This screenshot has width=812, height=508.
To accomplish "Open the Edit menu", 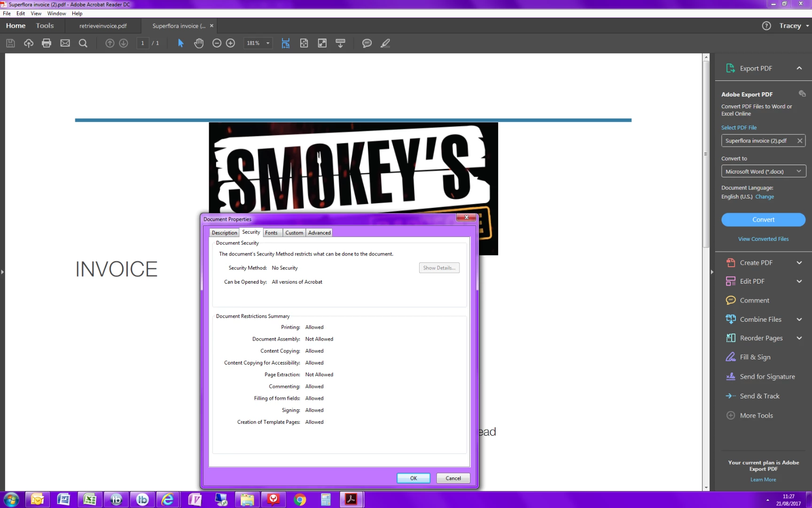I will pyautogui.click(x=21, y=14).
